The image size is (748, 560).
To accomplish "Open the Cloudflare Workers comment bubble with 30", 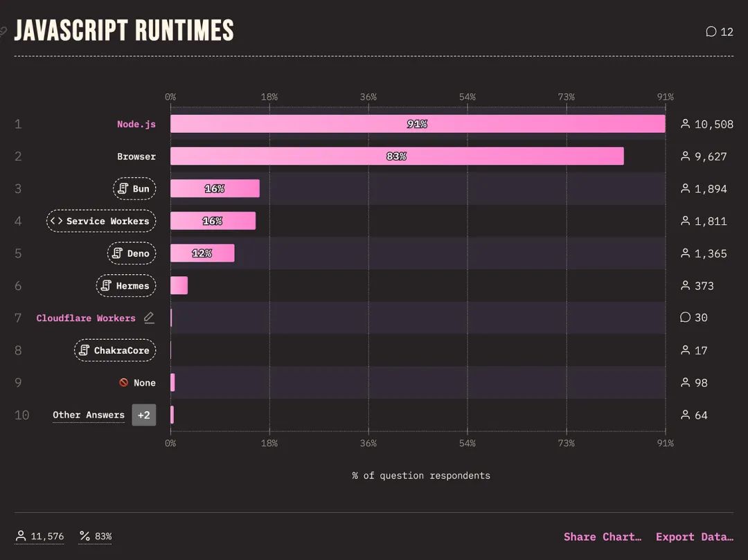I will (693, 318).
